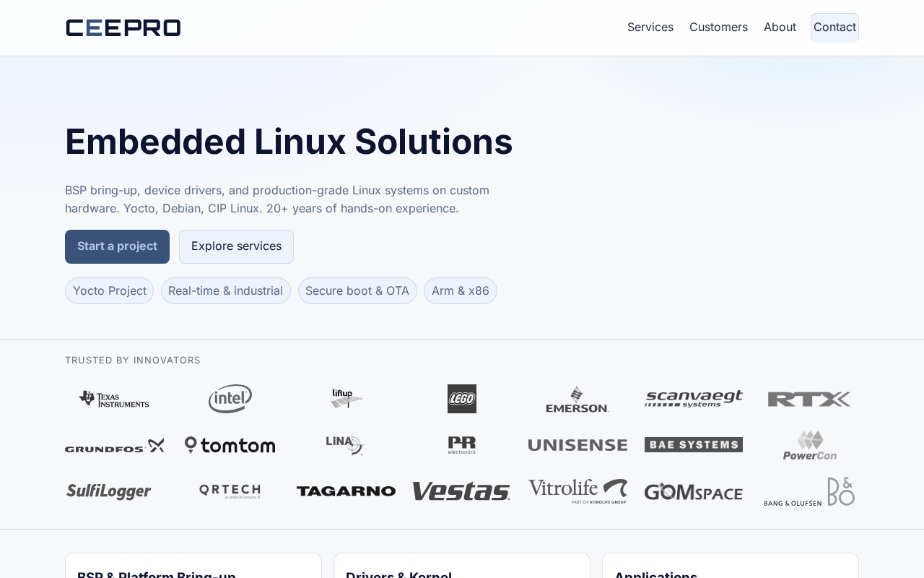Click the Embedded Linux Solutions heading

289,142
